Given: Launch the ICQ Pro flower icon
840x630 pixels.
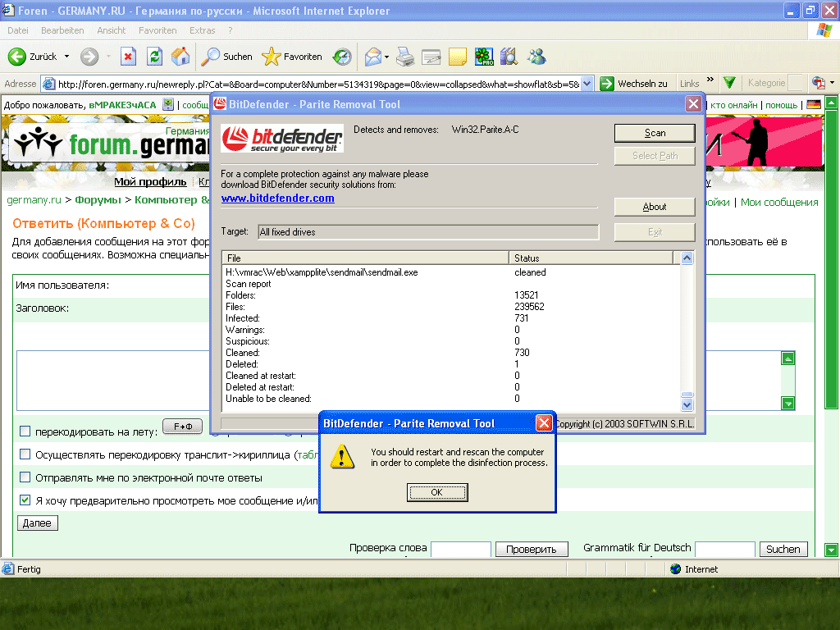Looking at the screenshot, I should point(484,57).
